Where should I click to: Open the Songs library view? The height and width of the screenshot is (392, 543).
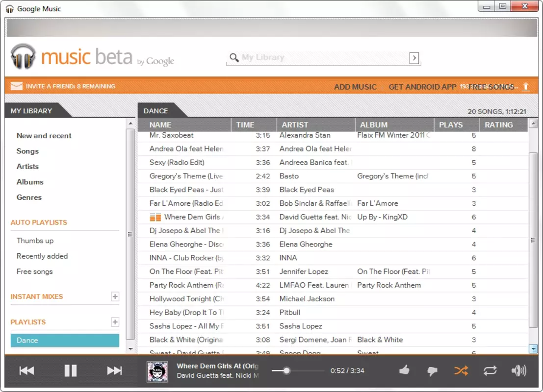coord(27,151)
